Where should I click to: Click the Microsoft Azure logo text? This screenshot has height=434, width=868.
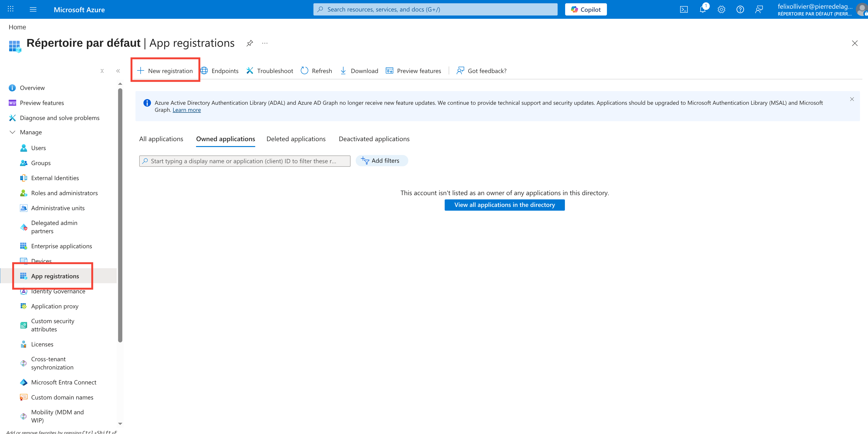click(x=79, y=10)
